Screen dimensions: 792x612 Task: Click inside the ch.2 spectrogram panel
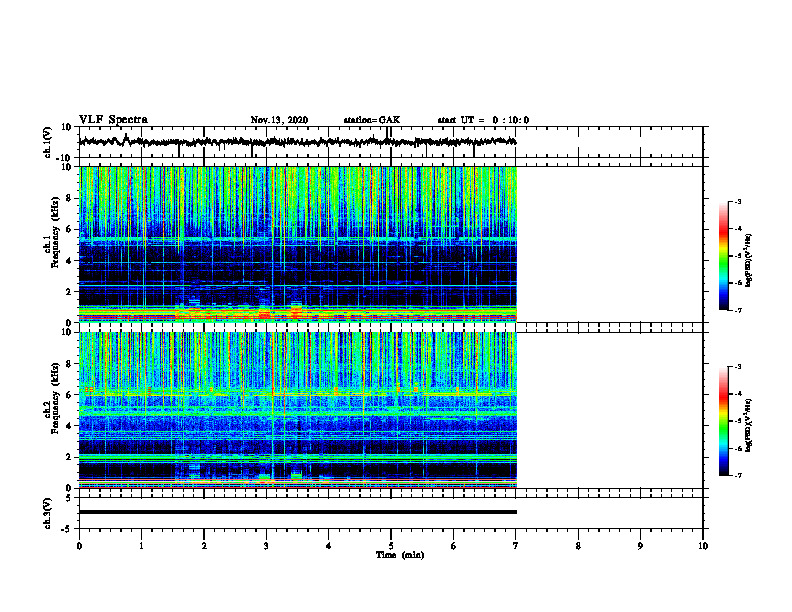point(298,410)
